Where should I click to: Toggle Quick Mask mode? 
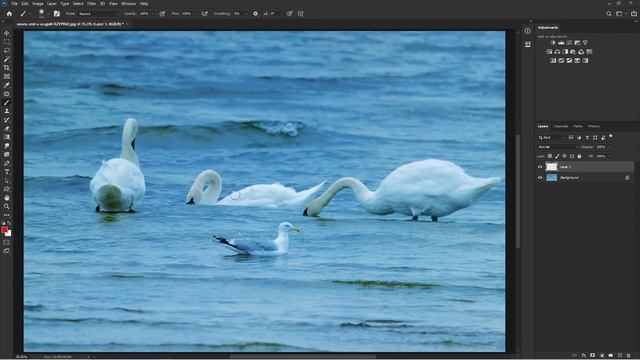(x=7, y=242)
